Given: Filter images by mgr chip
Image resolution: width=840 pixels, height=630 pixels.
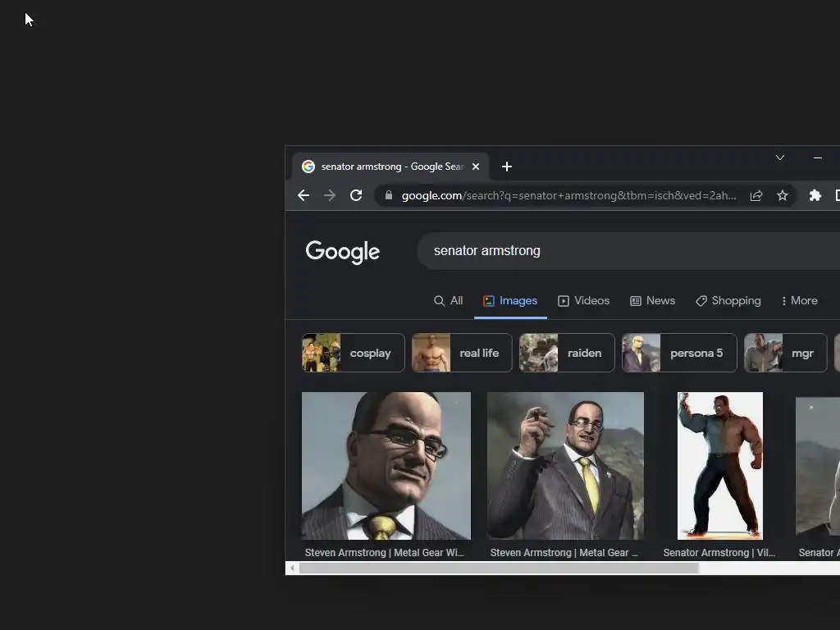Looking at the screenshot, I should tap(785, 353).
